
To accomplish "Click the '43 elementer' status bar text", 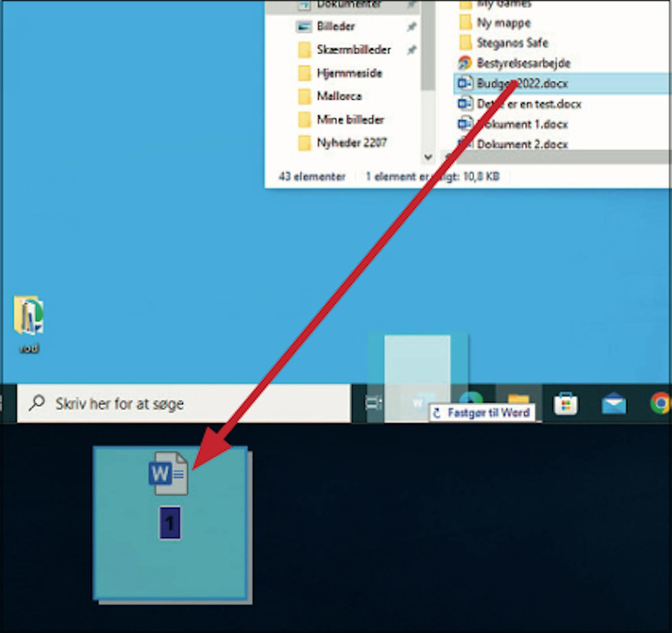I will point(312,176).
